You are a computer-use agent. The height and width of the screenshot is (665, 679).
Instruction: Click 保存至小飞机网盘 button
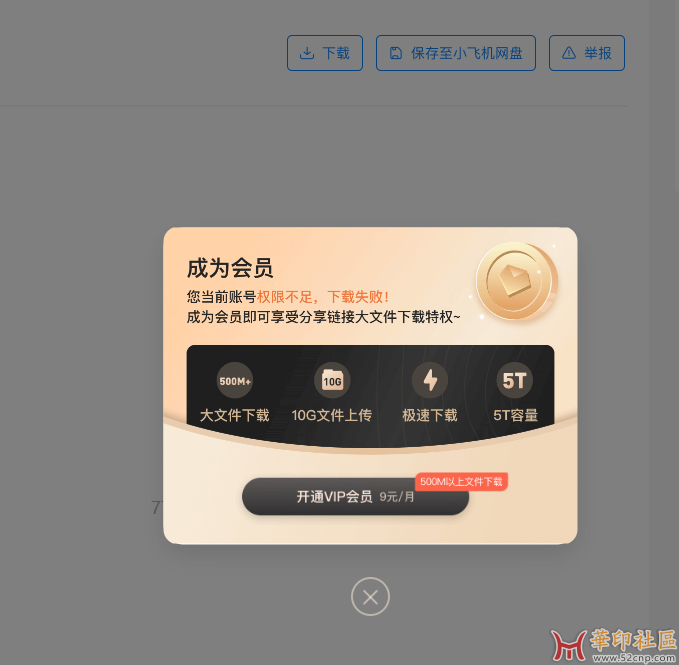456,53
